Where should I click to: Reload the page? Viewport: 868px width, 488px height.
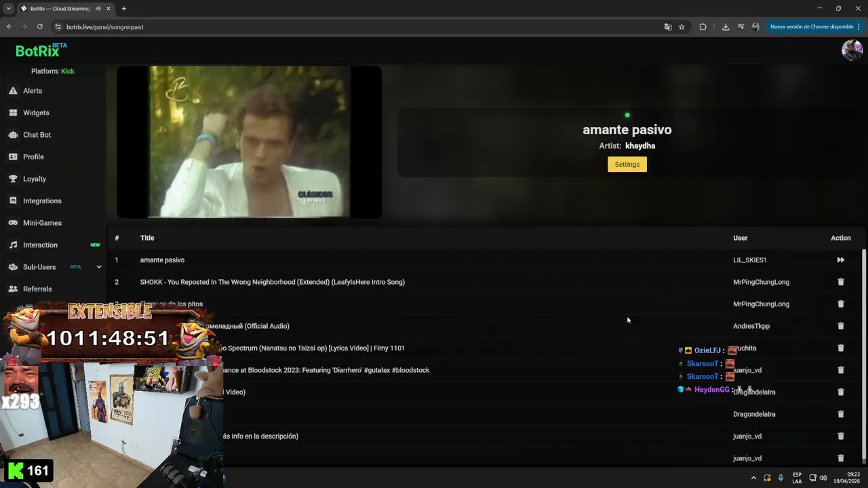coord(39,26)
